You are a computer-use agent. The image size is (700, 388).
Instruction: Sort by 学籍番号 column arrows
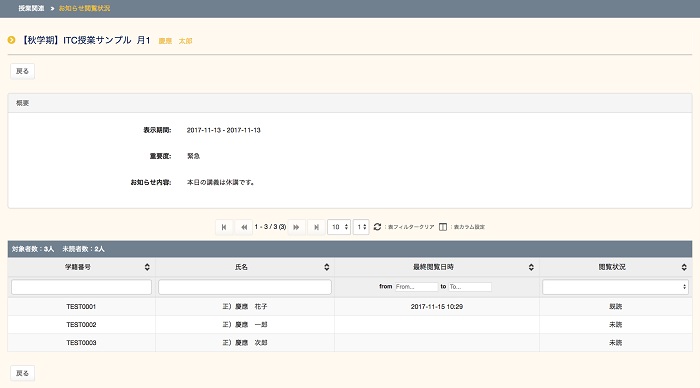tap(147, 267)
